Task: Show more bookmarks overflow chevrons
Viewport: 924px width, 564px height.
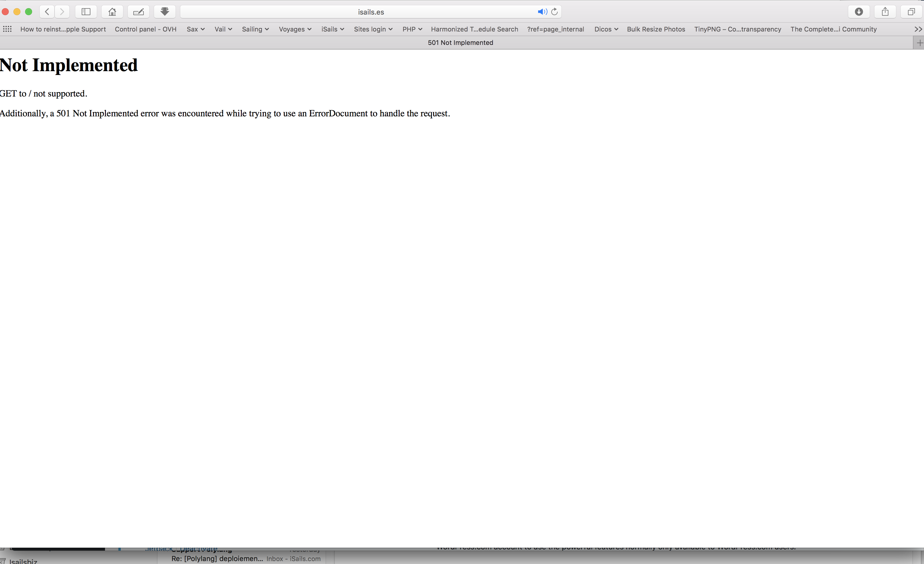Action: [x=918, y=29]
